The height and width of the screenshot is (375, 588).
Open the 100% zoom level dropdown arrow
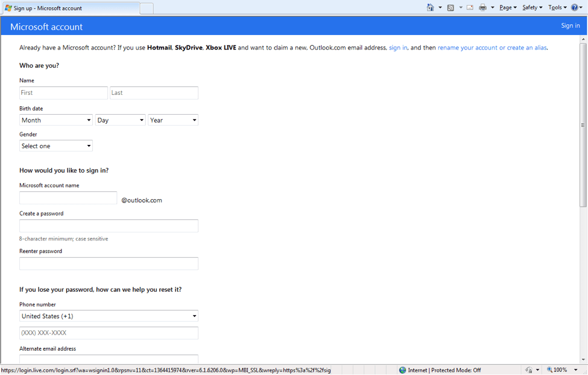pyautogui.click(x=575, y=370)
